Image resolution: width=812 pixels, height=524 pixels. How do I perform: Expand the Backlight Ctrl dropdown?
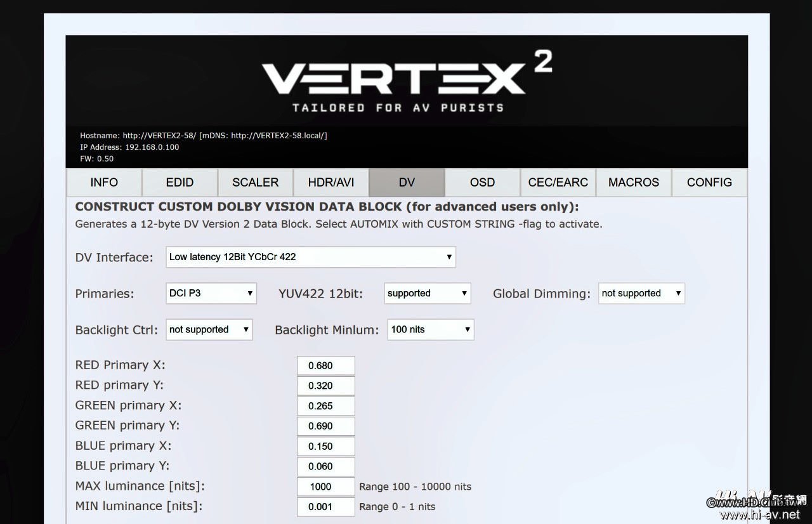point(209,329)
